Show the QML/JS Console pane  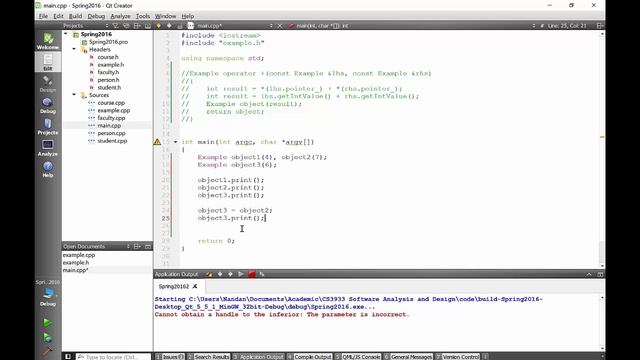358,357
